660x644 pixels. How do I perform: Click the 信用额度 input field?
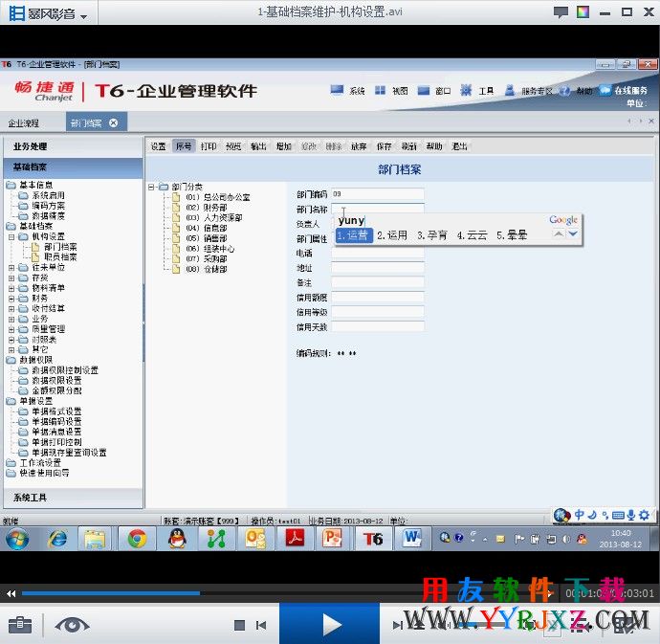[378, 298]
